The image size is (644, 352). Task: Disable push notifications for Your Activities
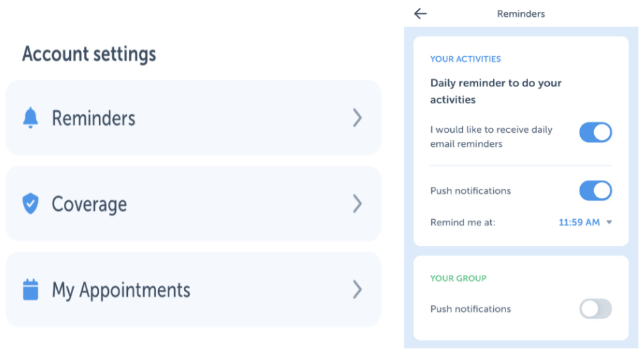click(595, 190)
